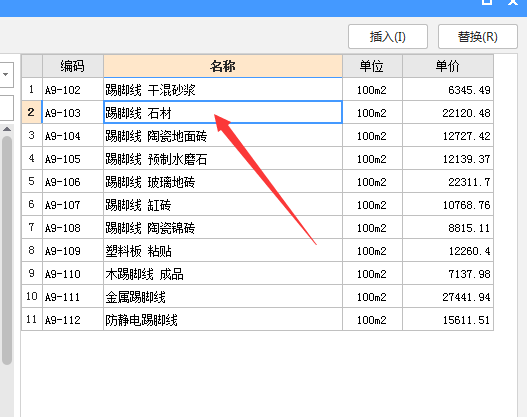Click row number 1 header
527x417 pixels.
point(32,90)
